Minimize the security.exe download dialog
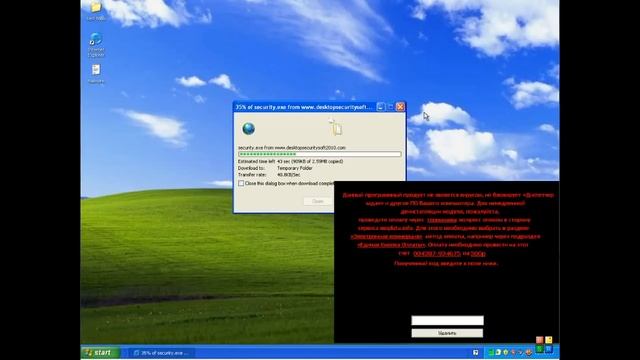Viewport: 640px width, 360px height. pos(380,107)
